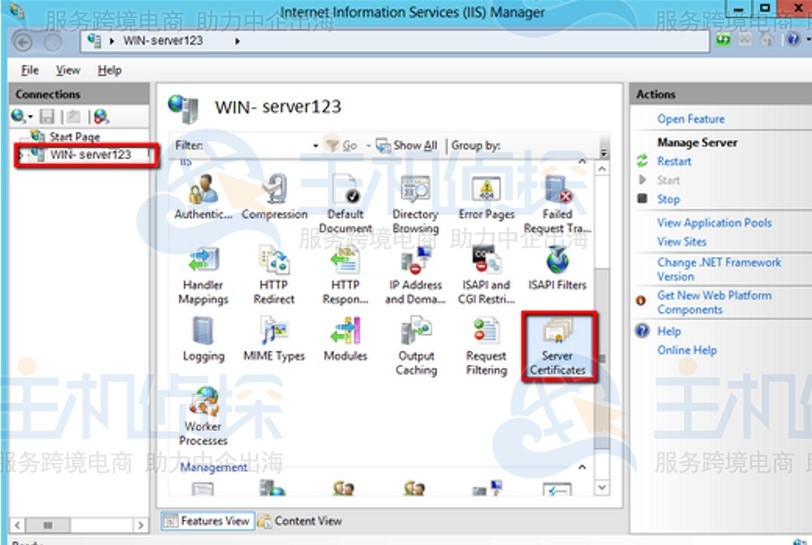The width and height of the screenshot is (812, 545).
Task: Open the Filter dropdown arrow
Action: coord(315,146)
